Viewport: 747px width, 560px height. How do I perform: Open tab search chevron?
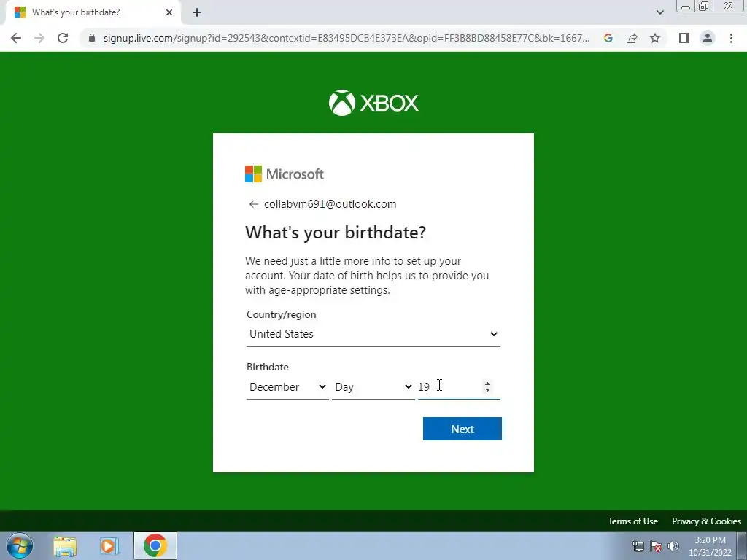click(659, 12)
